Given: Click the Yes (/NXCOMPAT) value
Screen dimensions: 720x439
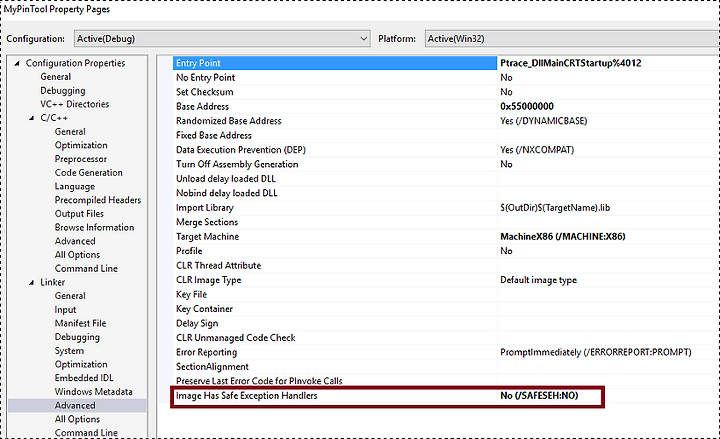Looking at the screenshot, I should pyautogui.click(x=537, y=150).
